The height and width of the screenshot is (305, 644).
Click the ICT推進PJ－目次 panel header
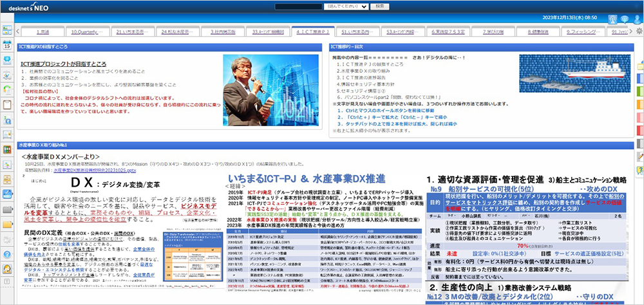tap(481, 47)
